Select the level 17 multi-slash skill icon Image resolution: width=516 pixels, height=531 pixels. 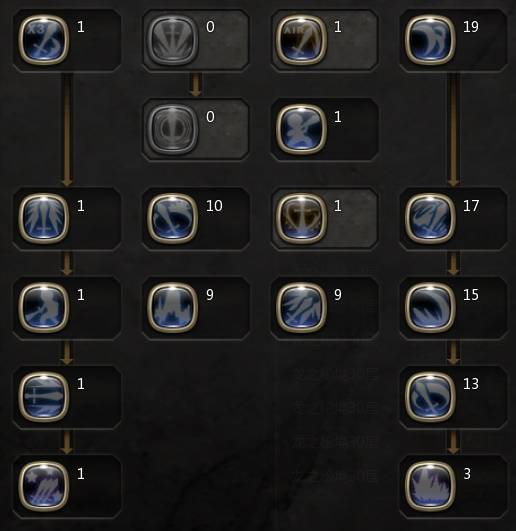coord(430,218)
